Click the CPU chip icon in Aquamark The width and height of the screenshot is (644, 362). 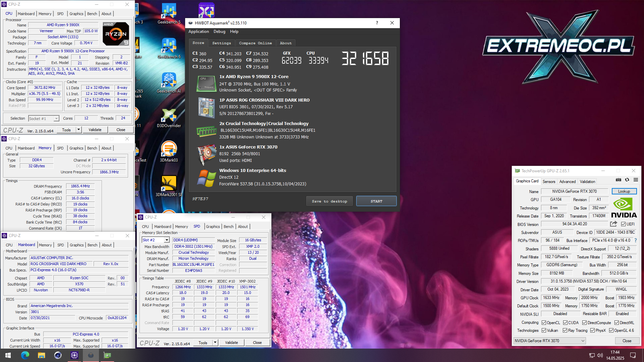206,83
